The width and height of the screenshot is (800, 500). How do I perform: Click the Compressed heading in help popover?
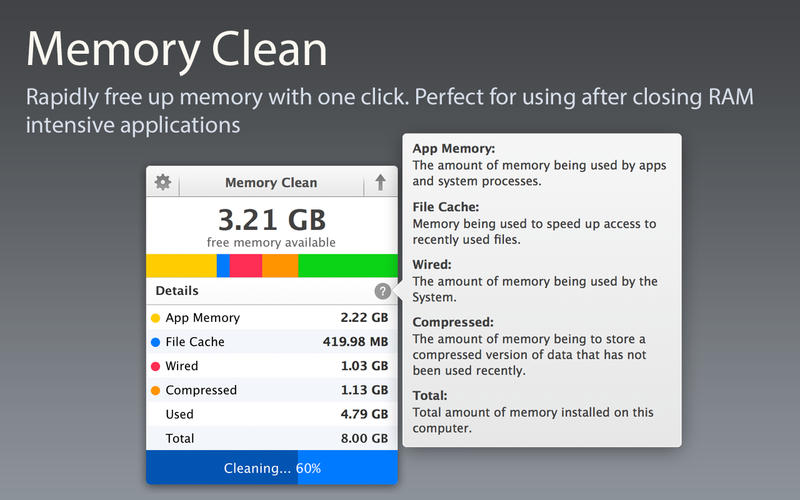(x=453, y=323)
